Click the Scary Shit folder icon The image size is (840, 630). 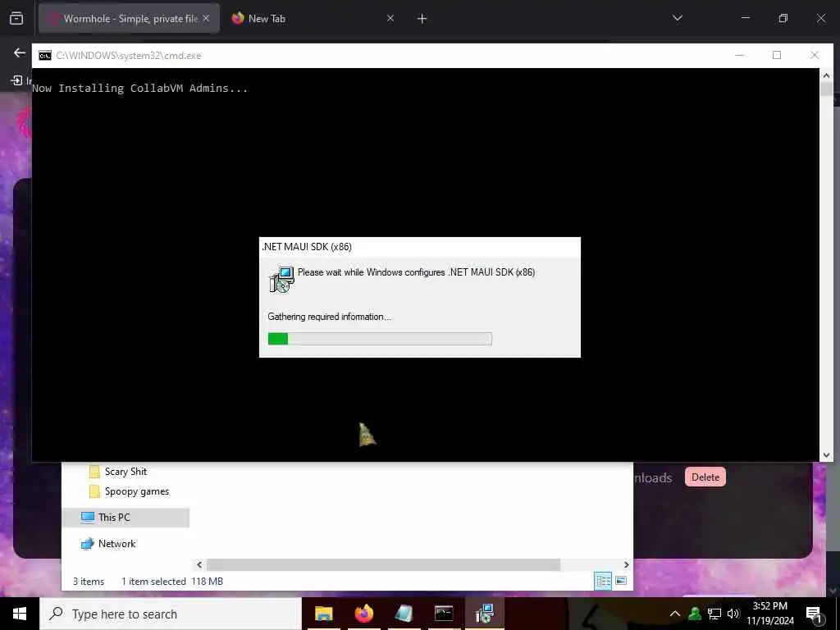click(94, 472)
